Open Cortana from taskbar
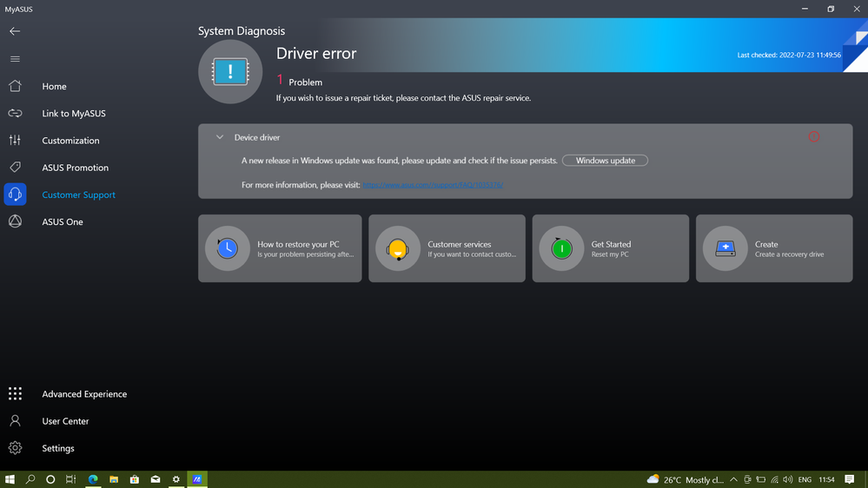This screenshot has height=488, width=868. pyautogui.click(x=50, y=479)
